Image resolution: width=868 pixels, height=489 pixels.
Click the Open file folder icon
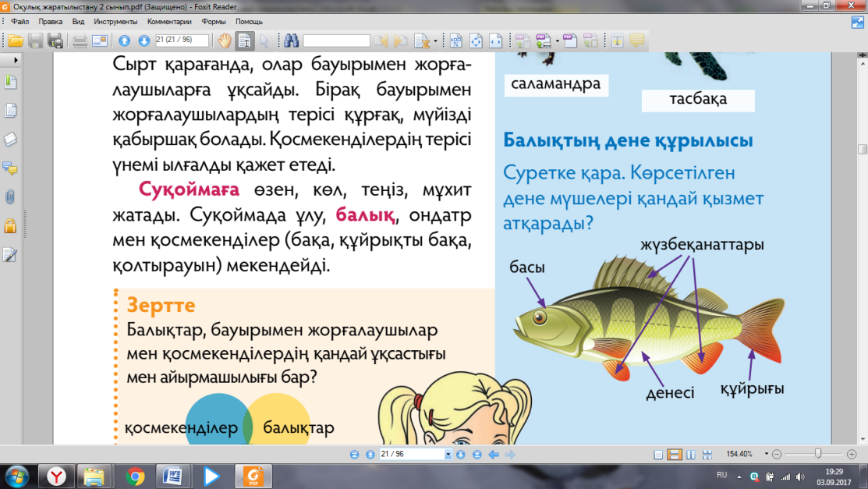16,41
